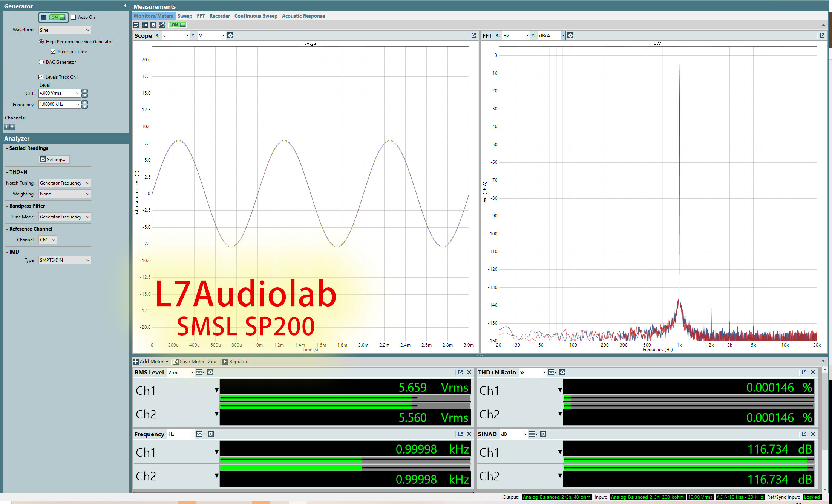Click the Output Analog Balanced status field
This screenshot has height=504, width=832.
[x=556, y=497]
